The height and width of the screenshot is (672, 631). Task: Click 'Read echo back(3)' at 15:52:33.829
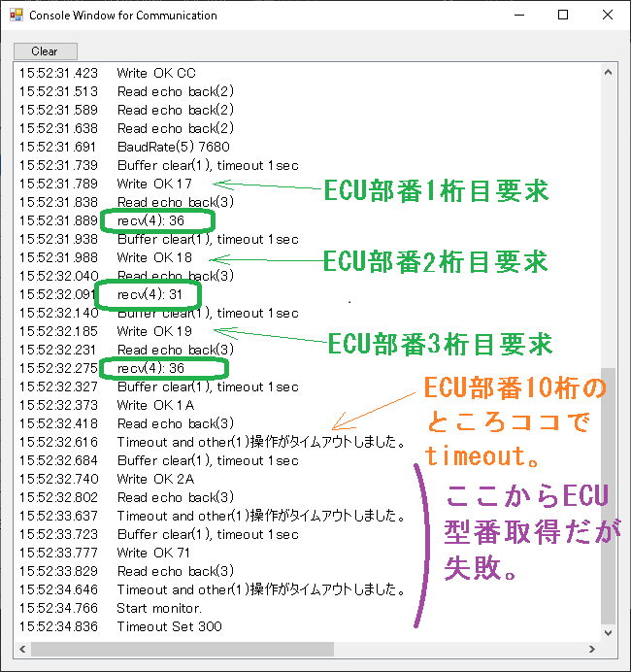pos(176,571)
